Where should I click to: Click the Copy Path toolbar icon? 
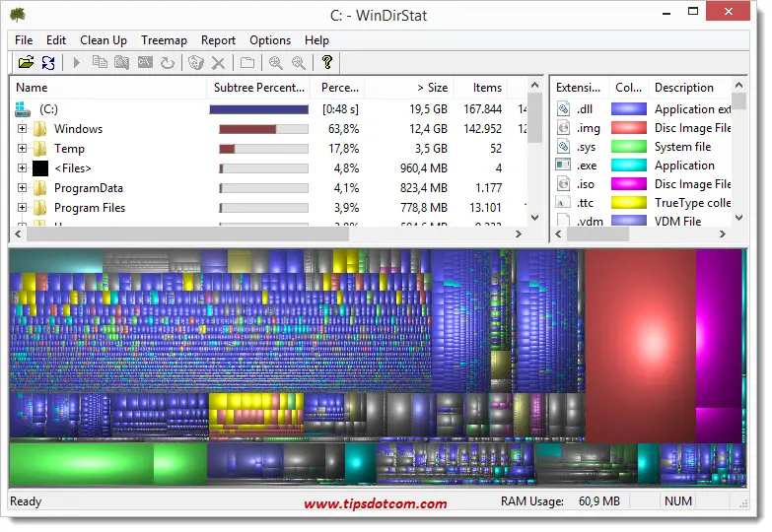tap(100, 62)
